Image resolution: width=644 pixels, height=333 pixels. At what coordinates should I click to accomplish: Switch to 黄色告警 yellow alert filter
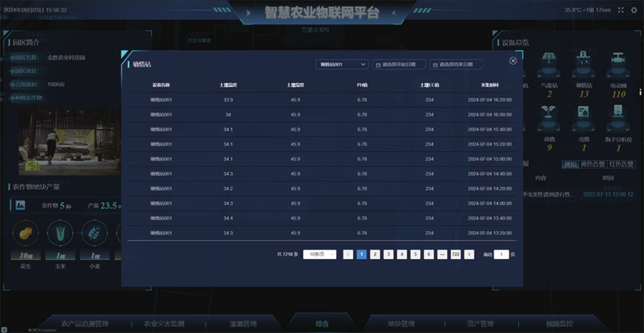point(591,165)
